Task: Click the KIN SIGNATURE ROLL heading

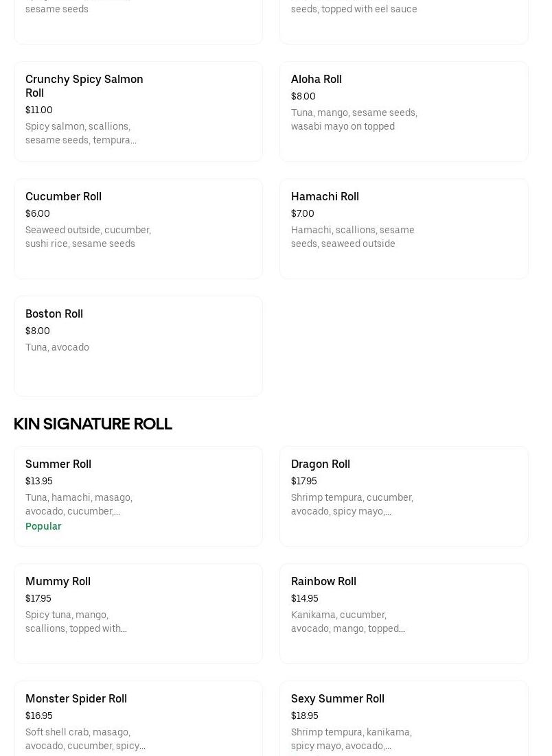Action: tap(93, 424)
